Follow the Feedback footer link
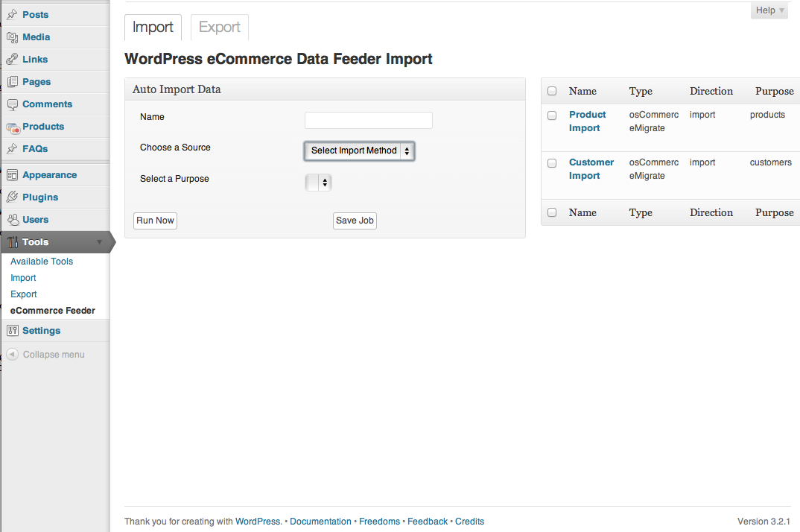Viewport: 800px width, 532px height. click(x=428, y=522)
